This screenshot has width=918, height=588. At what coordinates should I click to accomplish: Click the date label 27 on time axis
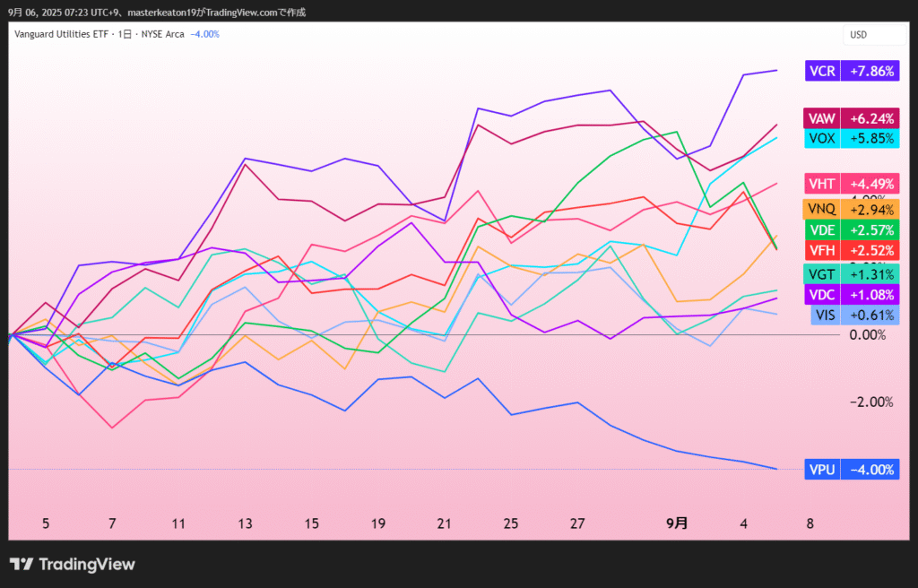pyautogui.click(x=577, y=523)
